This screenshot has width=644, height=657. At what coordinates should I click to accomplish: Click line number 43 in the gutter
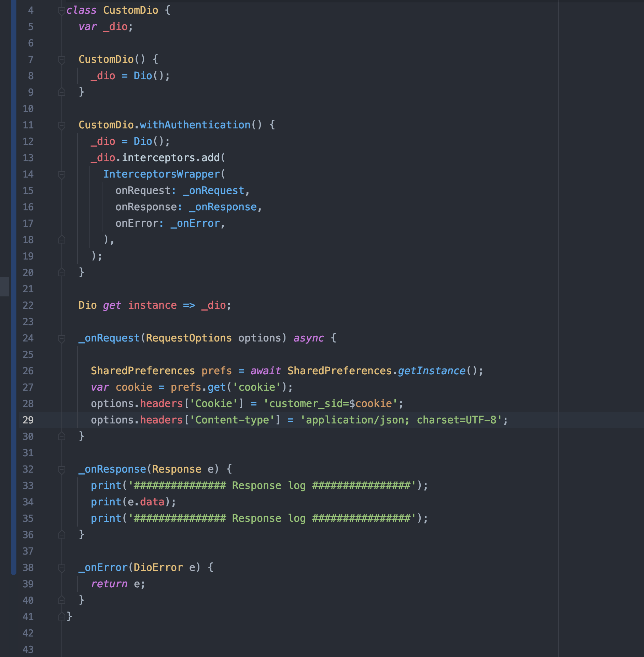pos(28,649)
